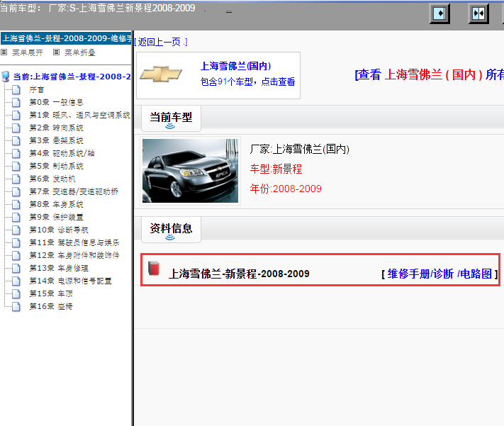
Task: Open chapter 第10章 诊断导航
Action: [59, 230]
